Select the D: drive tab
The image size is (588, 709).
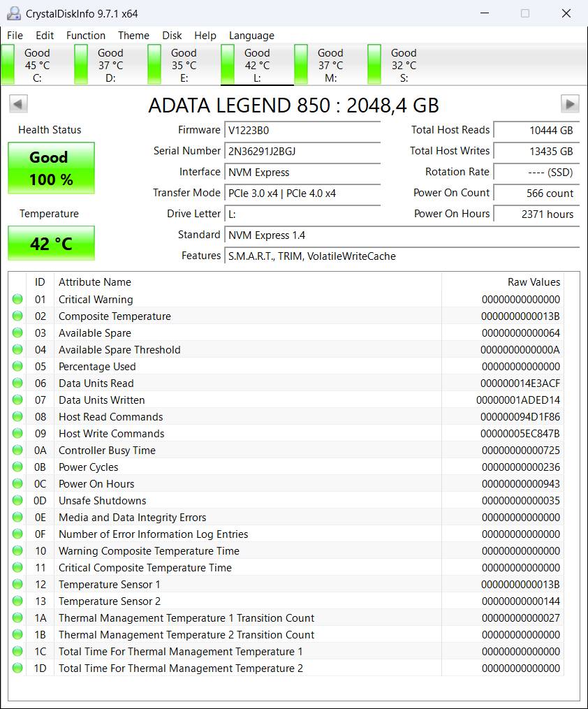110,65
